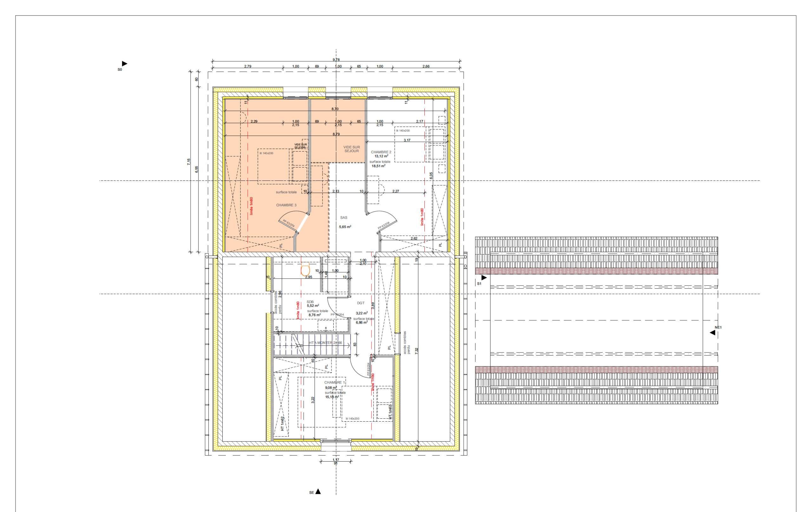Click the DGT total surface 6,86 m²

pos(362,322)
